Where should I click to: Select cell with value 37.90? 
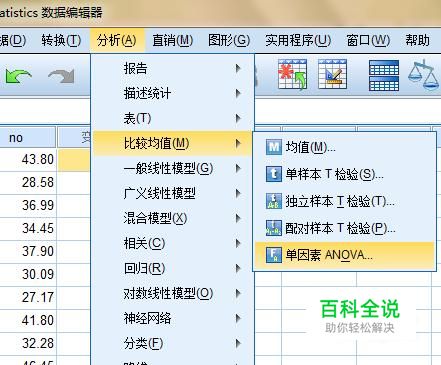pos(28,251)
